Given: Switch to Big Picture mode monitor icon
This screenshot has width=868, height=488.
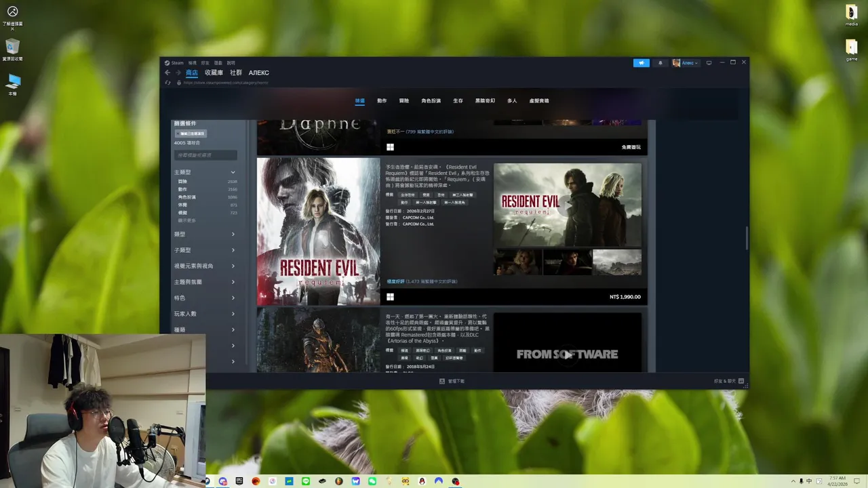Looking at the screenshot, I should [x=709, y=63].
